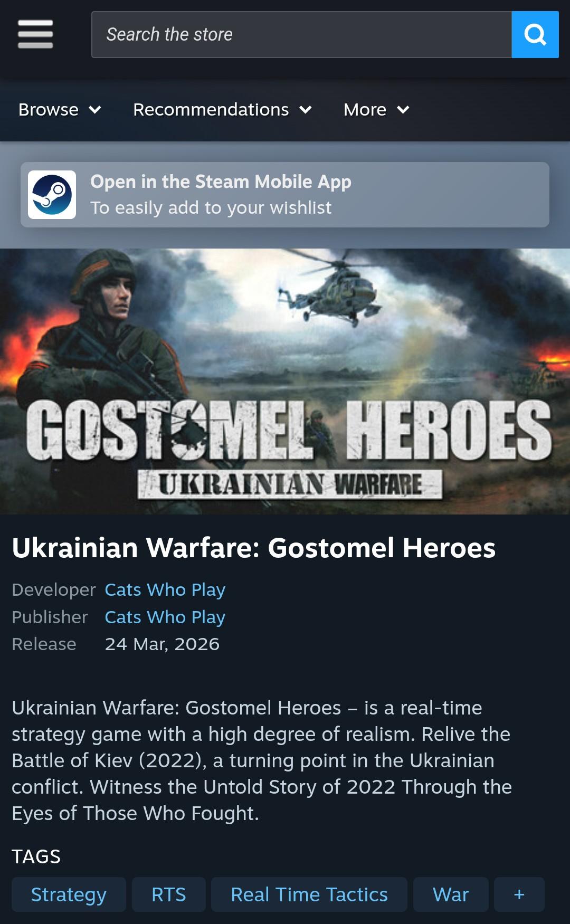Click the Recommendations chevron arrow
This screenshot has width=570, height=924.
click(x=306, y=110)
